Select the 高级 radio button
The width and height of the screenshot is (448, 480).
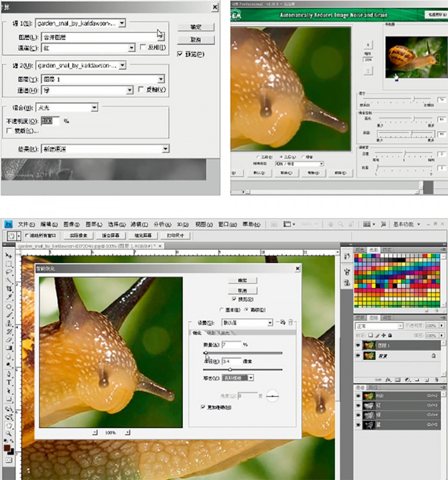point(247,310)
